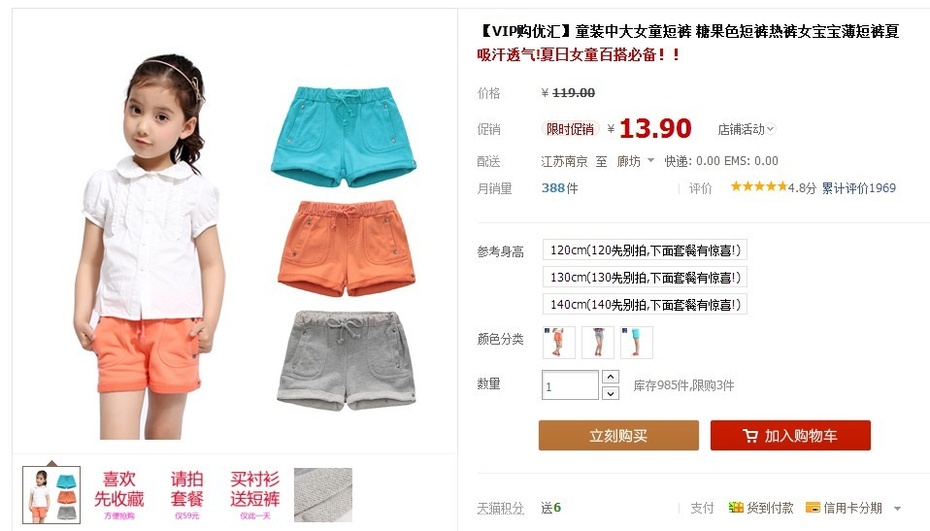Image resolution: width=930 pixels, height=531 pixels.
Task: Select the 120cm height option
Action: click(x=645, y=250)
